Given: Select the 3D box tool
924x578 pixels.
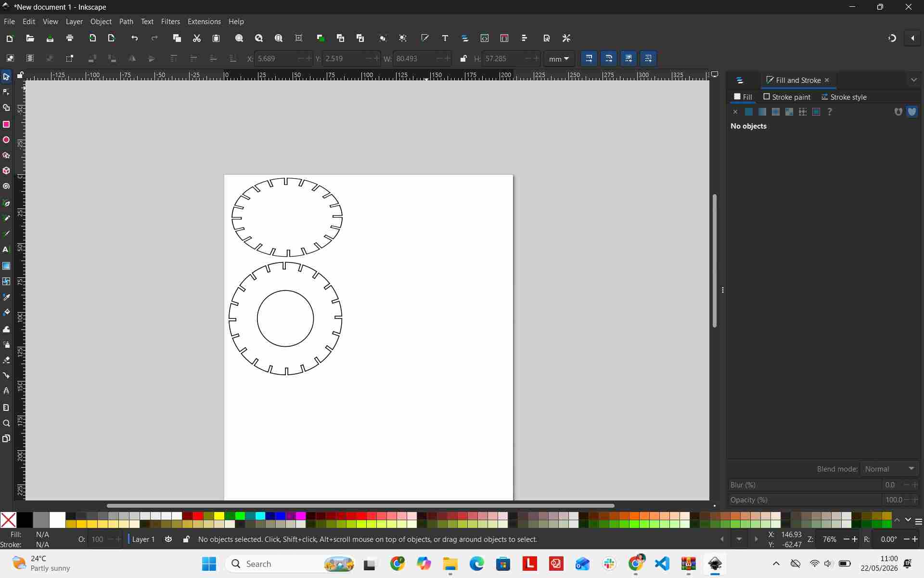Looking at the screenshot, I should click(x=6, y=171).
